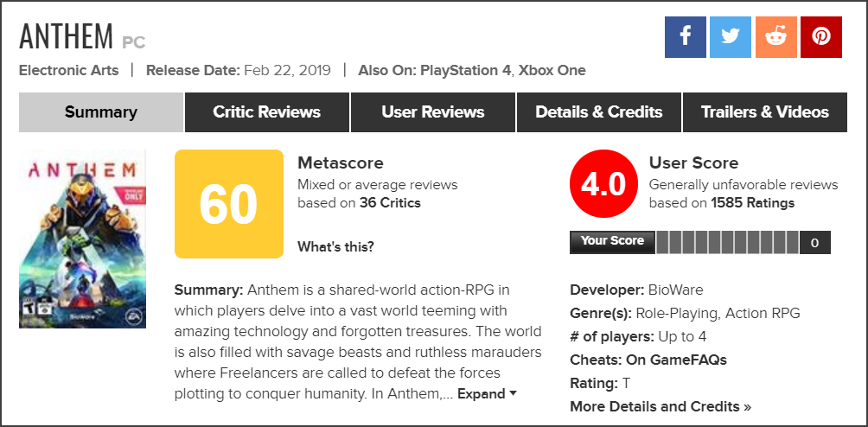The height and width of the screenshot is (427, 868).
Task: Expand the full game summary
Action: point(487,394)
